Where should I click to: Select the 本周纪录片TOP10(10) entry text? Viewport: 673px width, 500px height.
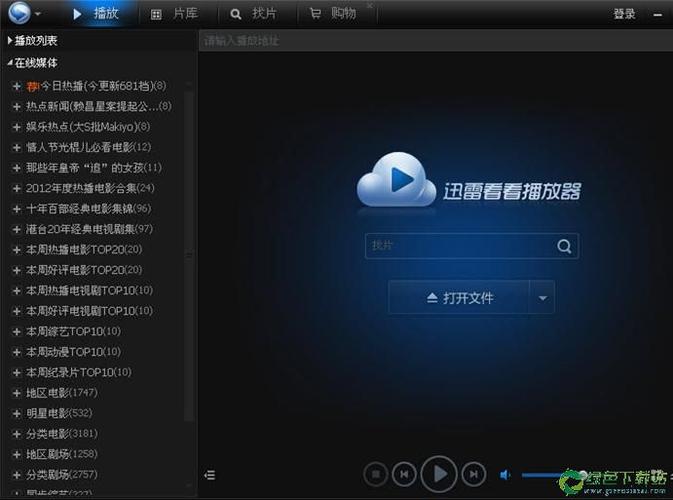point(79,373)
